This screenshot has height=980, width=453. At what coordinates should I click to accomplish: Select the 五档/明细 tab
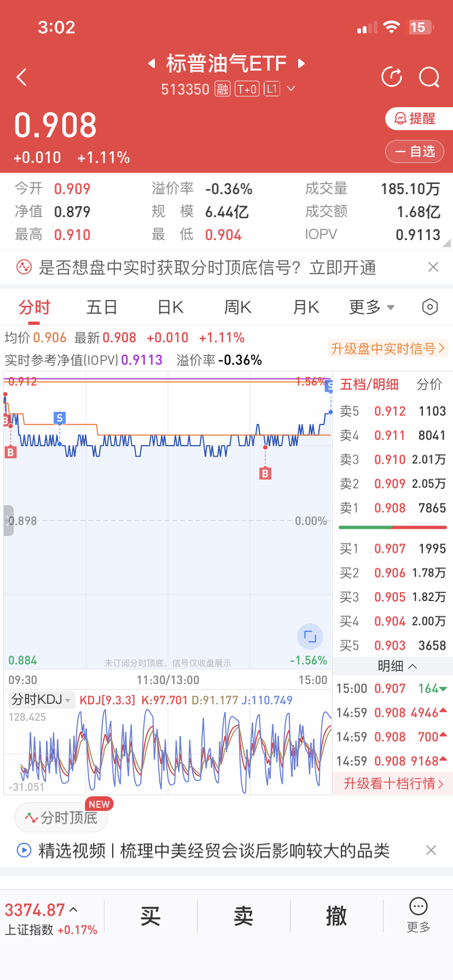[x=369, y=384]
